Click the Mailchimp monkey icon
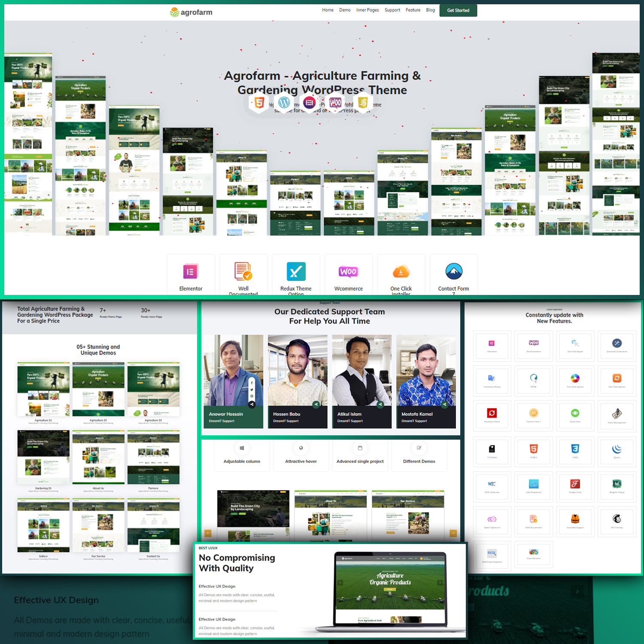The width and height of the screenshot is (644, 644). pyautogui.click(x=617, y=519)
